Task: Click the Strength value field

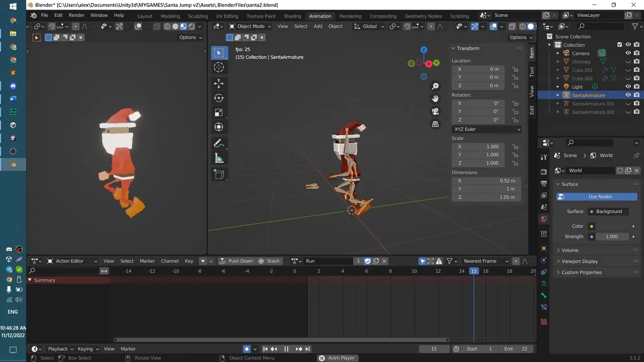Action: click(x=612, y=236)
